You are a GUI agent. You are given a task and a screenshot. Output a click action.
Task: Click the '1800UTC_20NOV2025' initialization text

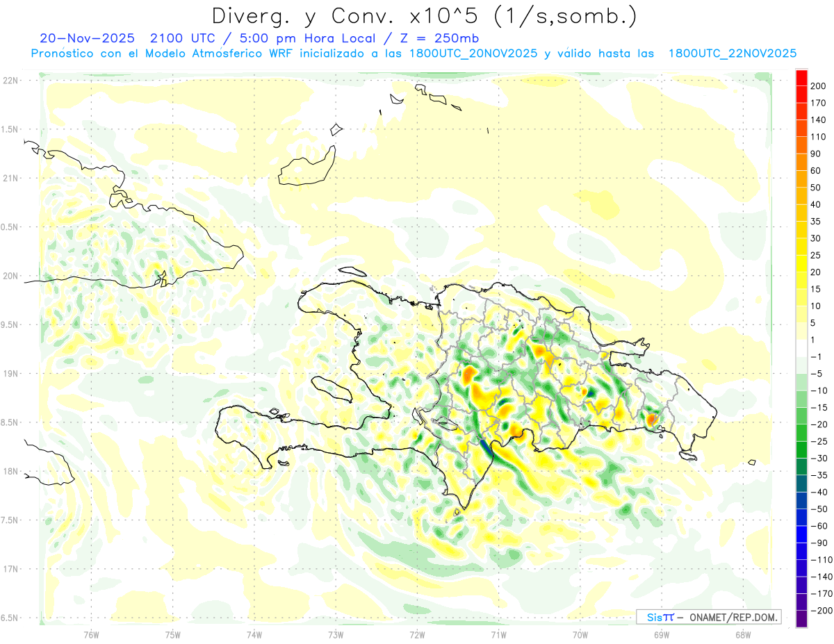(473, 53)
